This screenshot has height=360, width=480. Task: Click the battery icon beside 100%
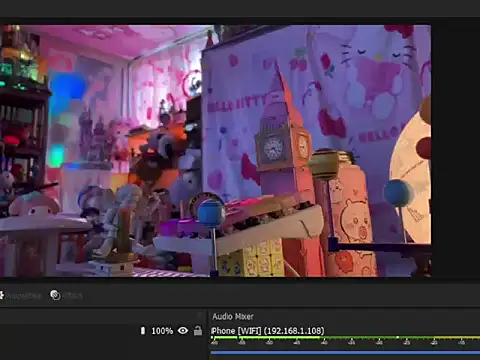click(x=143, y=331)
